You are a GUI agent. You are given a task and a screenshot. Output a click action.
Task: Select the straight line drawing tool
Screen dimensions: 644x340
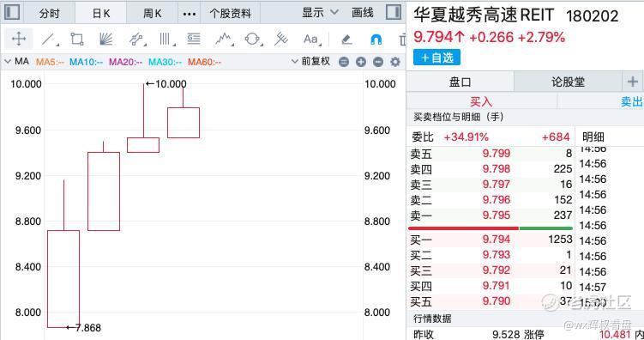click(x=49, y=39)
